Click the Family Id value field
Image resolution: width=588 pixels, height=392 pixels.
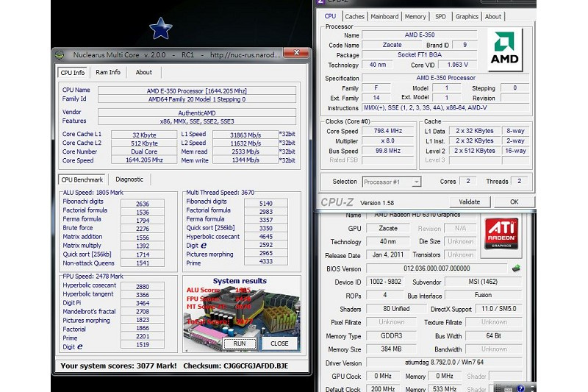coord(197,99)
